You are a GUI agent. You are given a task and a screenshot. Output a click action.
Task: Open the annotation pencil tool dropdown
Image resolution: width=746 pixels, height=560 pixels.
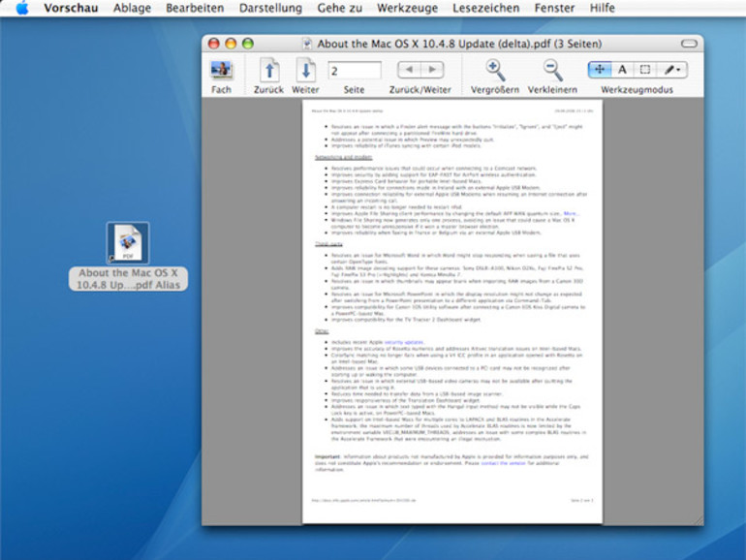[671, 70]
